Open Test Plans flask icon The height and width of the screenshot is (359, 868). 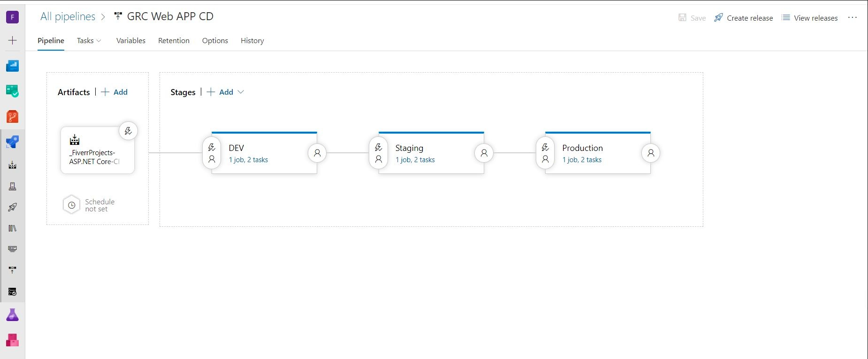coord(12,315)
